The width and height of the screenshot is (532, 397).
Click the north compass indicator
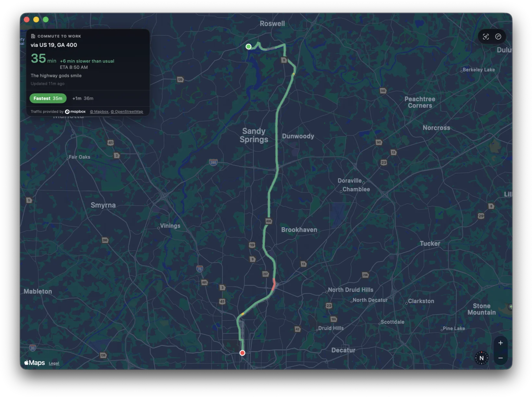click(481, 358)
